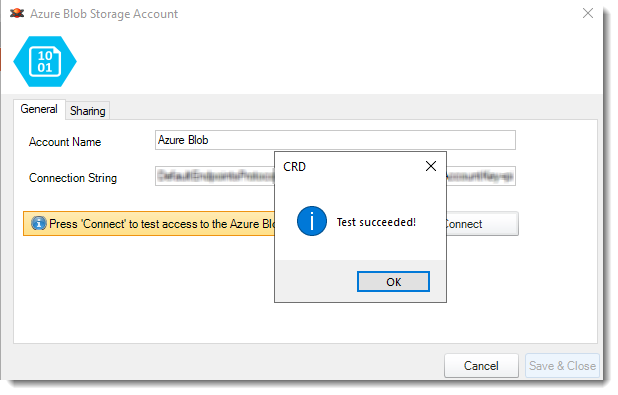Close the Azure Blob Storage Account window

point(588,13)
